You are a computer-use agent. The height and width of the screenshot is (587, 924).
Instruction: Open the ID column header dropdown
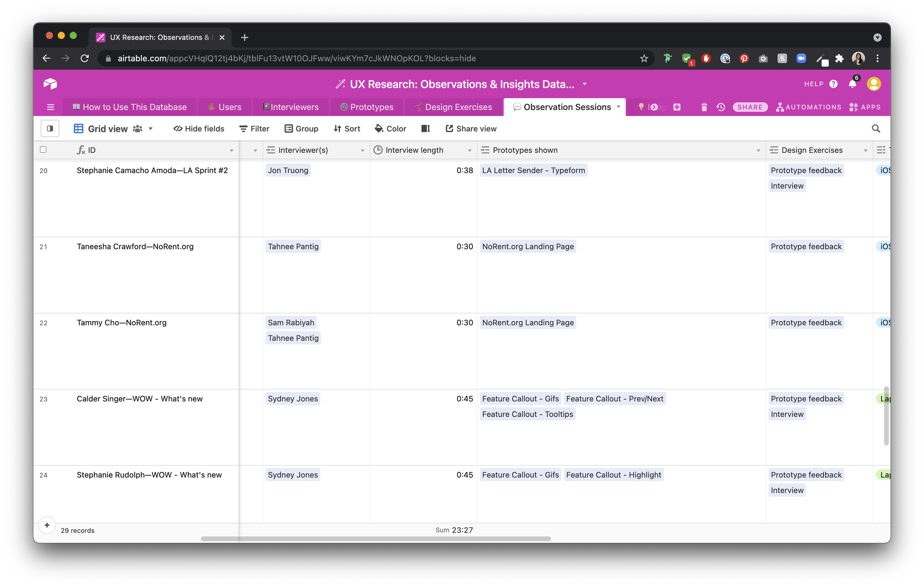click(232, 150)
